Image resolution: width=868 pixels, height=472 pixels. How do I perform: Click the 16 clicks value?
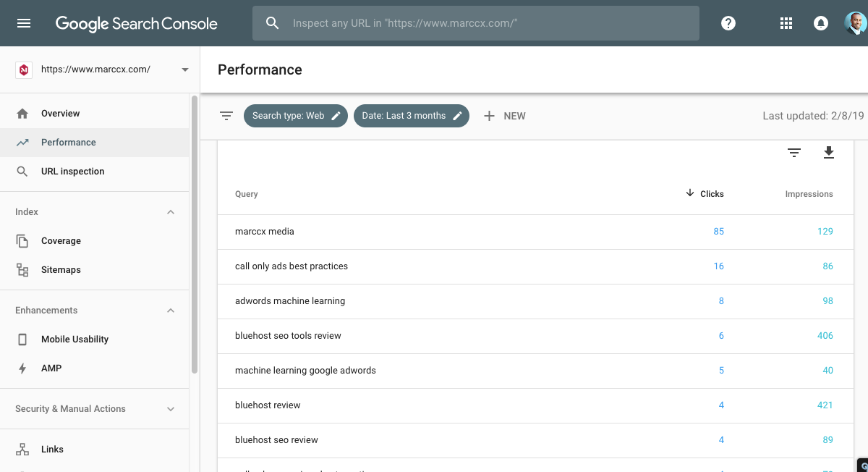coord(718,266)
